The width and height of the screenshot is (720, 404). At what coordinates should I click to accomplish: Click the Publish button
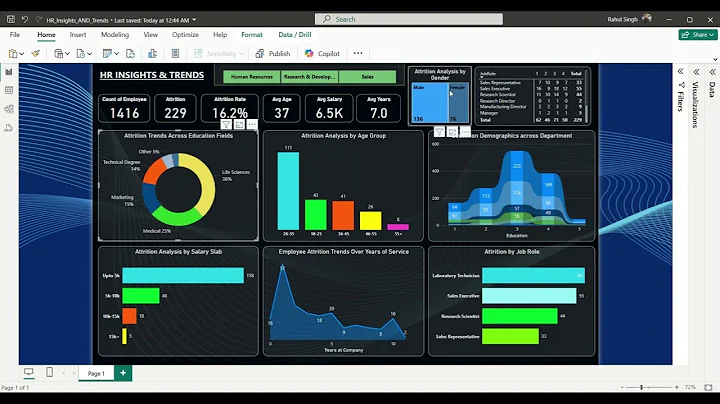pyautogui.click(x=273, y=54)
